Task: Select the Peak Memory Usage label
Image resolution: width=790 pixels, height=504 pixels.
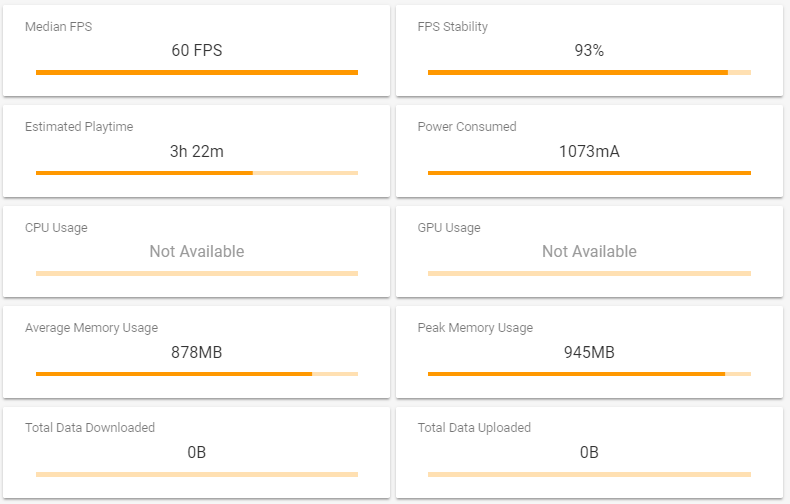Action: [475, 328]
